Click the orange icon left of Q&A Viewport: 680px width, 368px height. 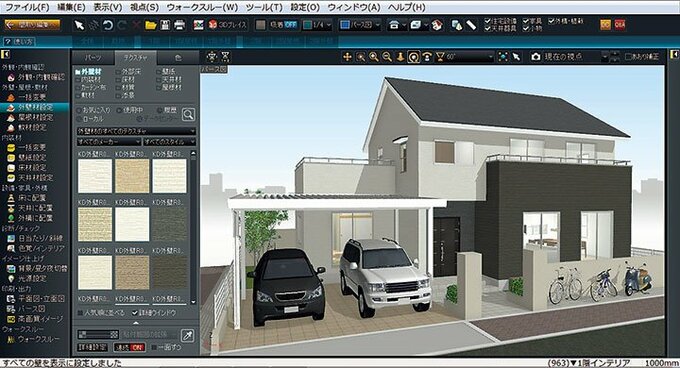[605, 25]
